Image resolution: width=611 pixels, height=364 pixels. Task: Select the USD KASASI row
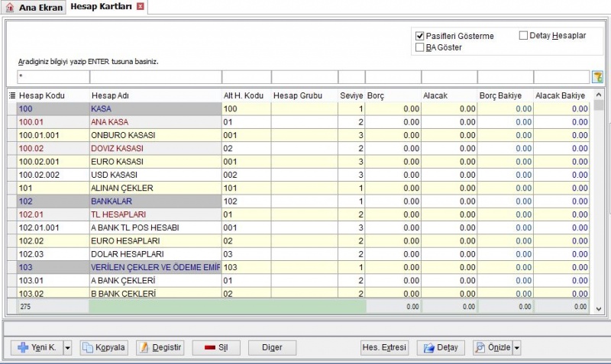298,175
